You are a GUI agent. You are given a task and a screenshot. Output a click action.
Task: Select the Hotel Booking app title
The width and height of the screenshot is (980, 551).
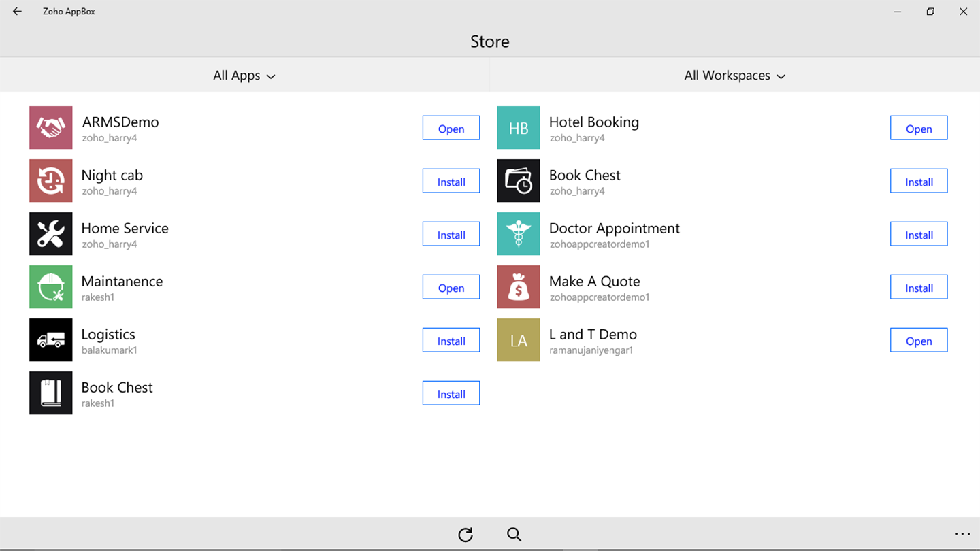pyautogui.click(x=594, y=122)
